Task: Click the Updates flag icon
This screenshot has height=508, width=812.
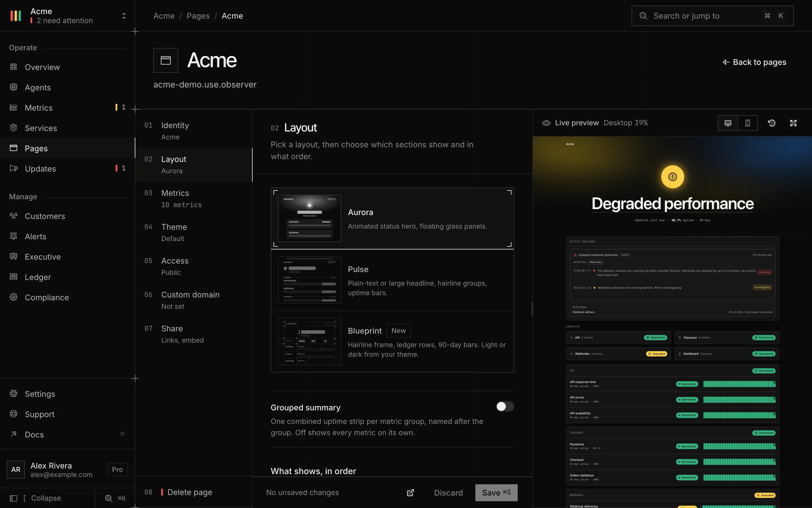Action: coord(14,168)
